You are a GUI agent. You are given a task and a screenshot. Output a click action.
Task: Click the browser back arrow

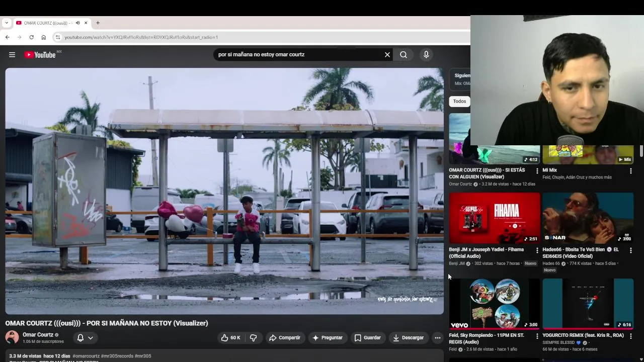(x=7, y=37)
